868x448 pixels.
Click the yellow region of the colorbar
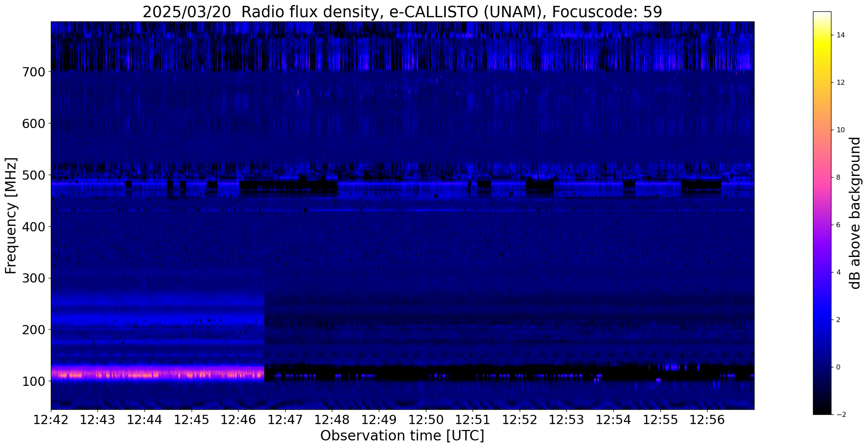pyautogui.click(x=822, y=46)
